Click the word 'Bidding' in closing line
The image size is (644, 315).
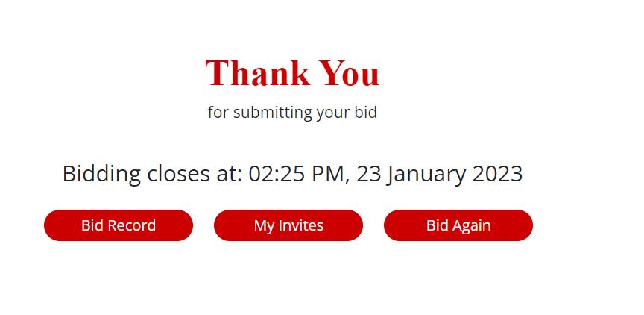(101, 174)
